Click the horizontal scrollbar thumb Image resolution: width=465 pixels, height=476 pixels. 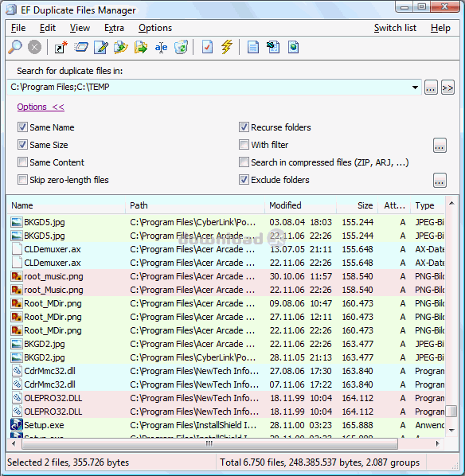(209, 443)
